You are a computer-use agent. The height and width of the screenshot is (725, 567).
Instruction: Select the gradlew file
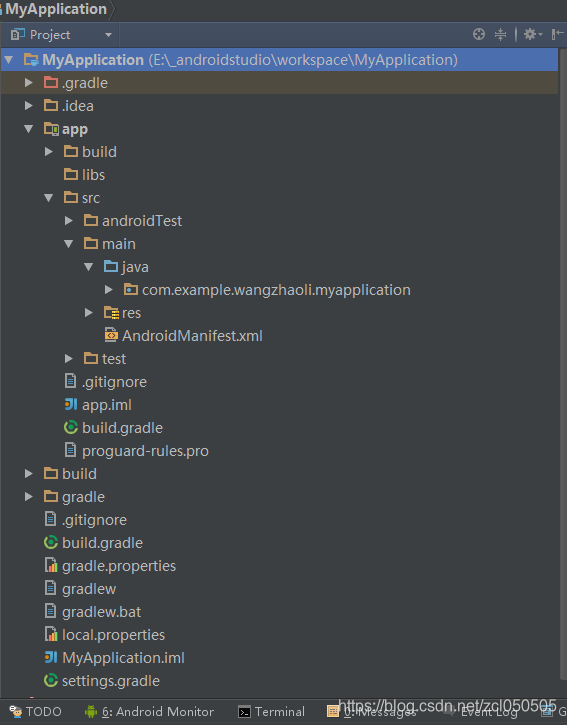pyautogui.click(x=89, y=589)
